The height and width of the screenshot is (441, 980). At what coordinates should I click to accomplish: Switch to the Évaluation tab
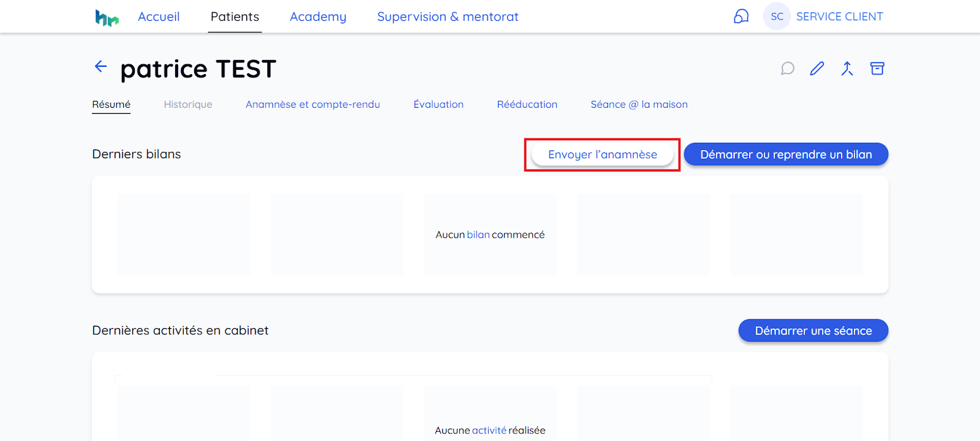coord(439,104)
